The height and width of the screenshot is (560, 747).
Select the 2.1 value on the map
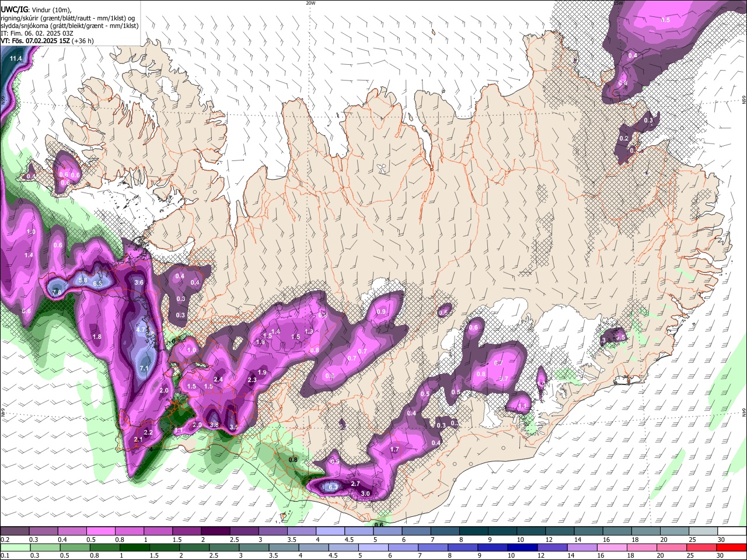click(x=138, y=440)
